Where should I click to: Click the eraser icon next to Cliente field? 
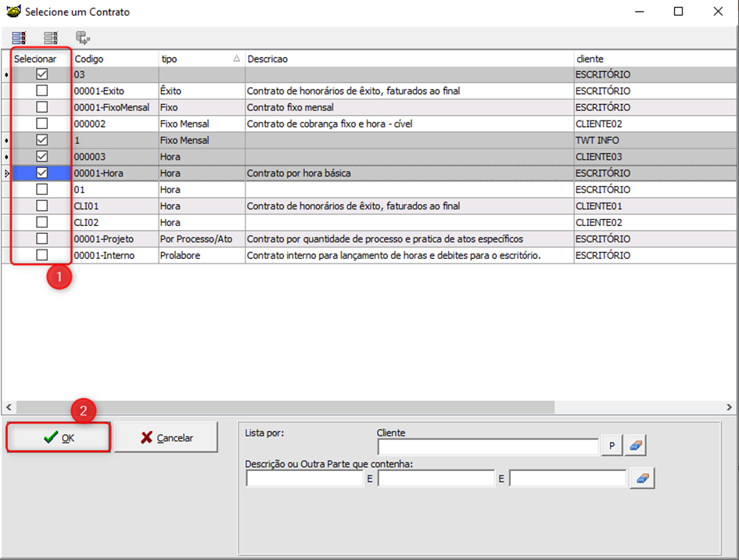pos(635,446)
